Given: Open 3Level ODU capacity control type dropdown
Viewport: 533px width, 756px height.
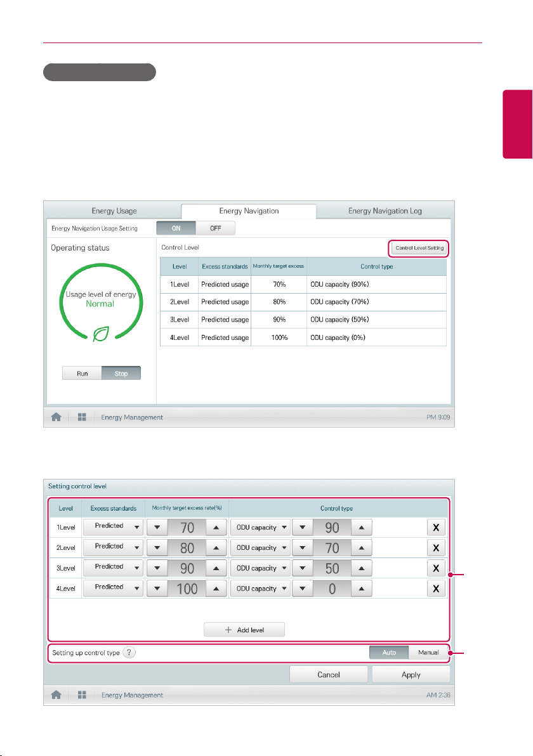Looking at the screenshot, I should coord(260,568).
